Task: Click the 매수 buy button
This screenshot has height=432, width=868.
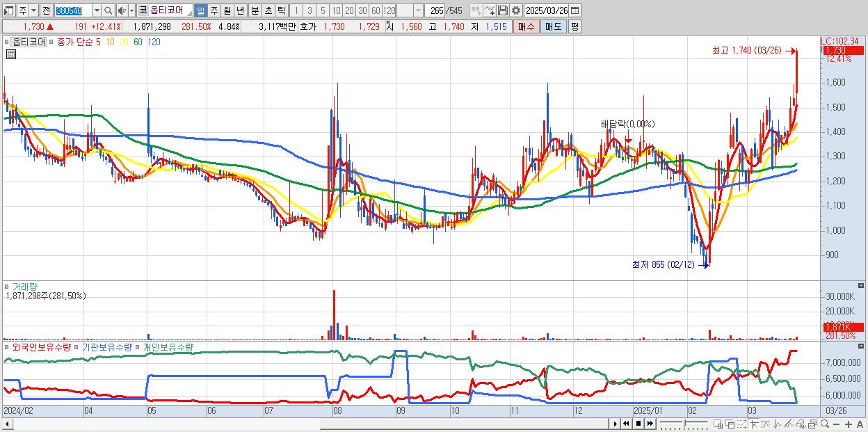Action: (x=527, y=26)
